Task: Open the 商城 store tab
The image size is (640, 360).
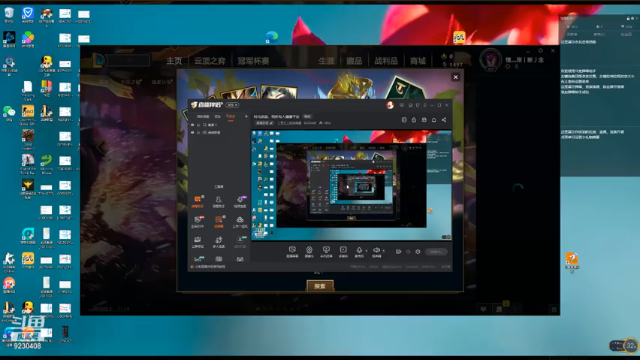Action: 418,61
